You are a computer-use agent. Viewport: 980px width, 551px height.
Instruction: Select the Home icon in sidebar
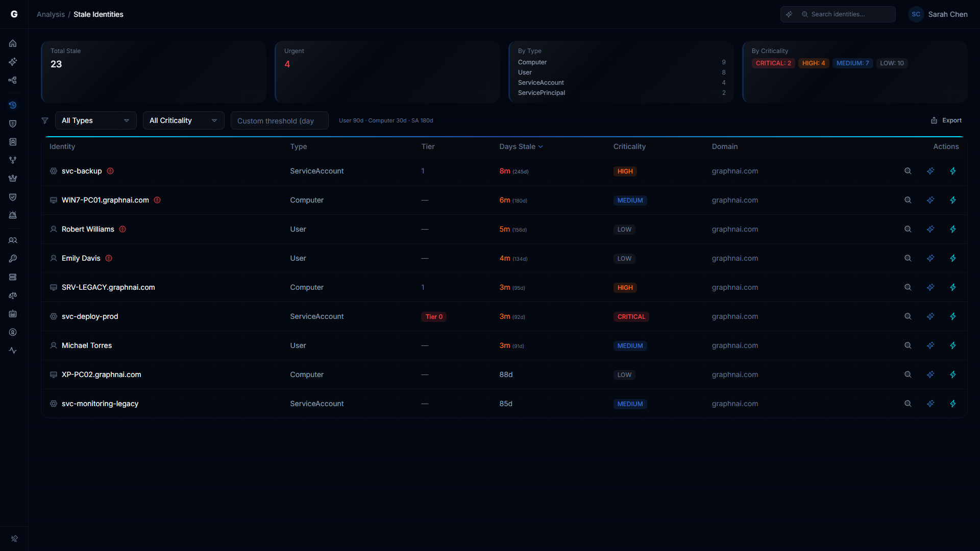[x=13, y=43]
